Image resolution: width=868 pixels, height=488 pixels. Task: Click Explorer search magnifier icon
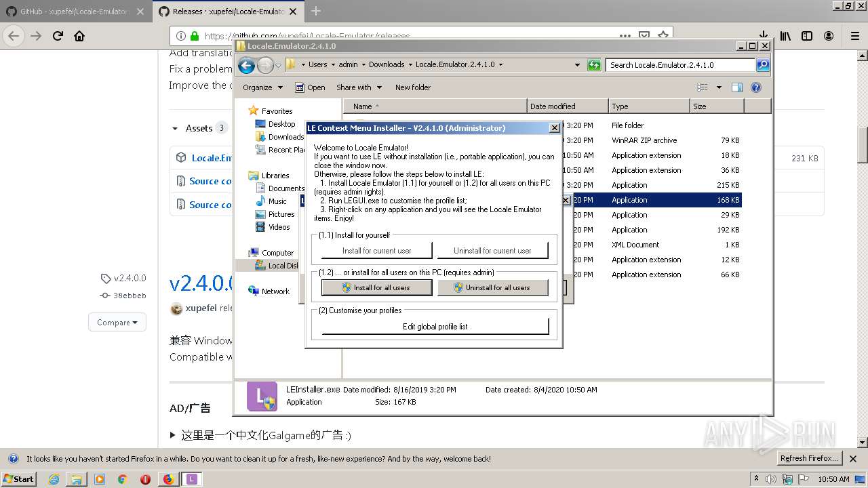(x=763, y=65)
